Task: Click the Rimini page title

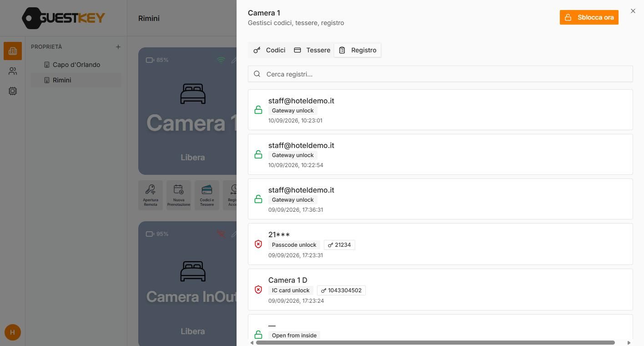Action: [149, 18]
